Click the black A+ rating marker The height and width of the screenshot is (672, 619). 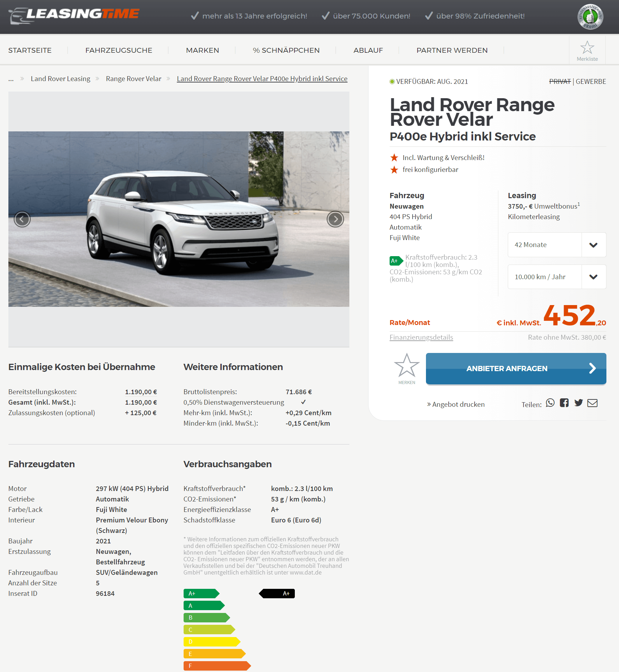click(277, 593)
